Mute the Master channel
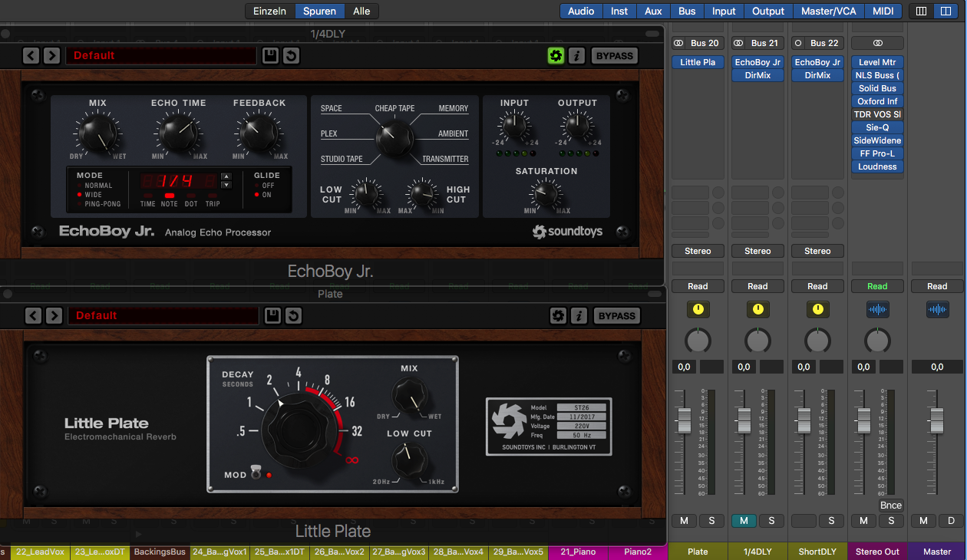This screenshot has height=560, width=967. pos(923,521)
